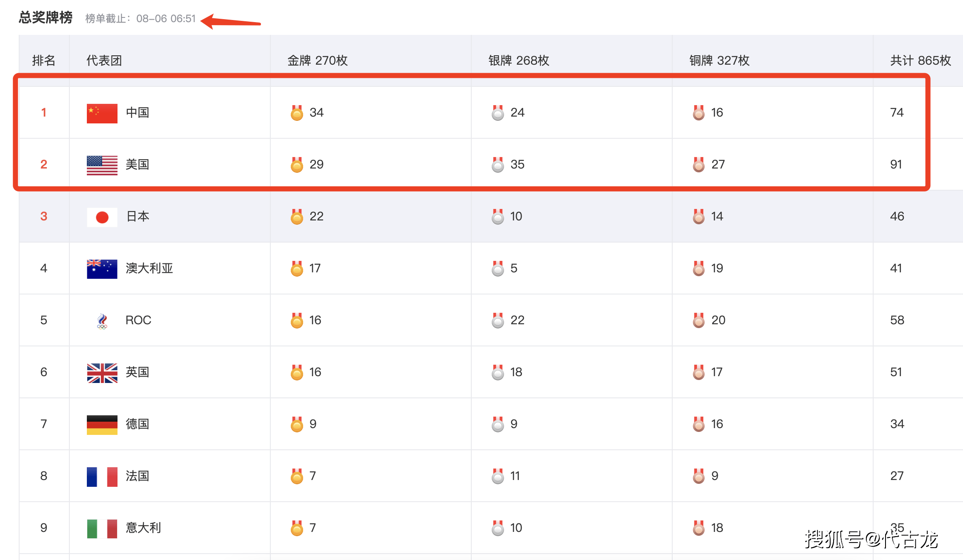The height and width of the screenshot is (560, 963).
Task: Click France's total of 27
Action: (897, 476)
